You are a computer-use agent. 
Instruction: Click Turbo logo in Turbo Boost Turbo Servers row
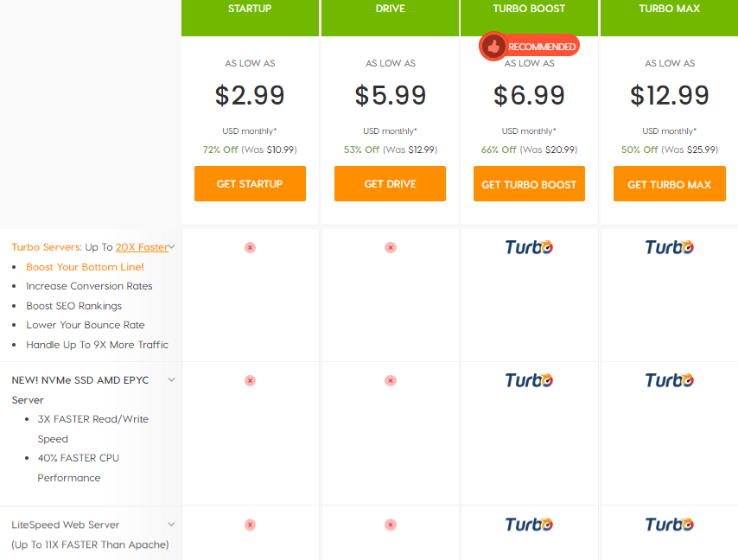click(529, 247)
